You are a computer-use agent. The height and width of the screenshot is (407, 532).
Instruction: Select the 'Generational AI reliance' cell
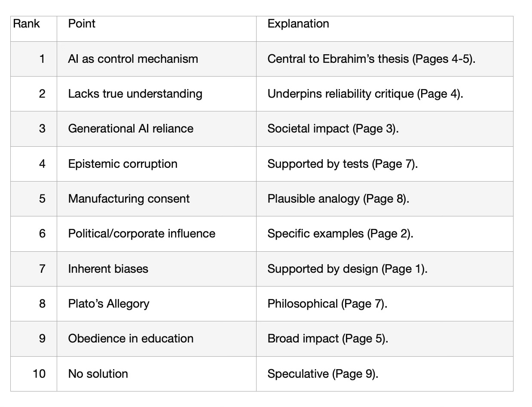[156, 129]
